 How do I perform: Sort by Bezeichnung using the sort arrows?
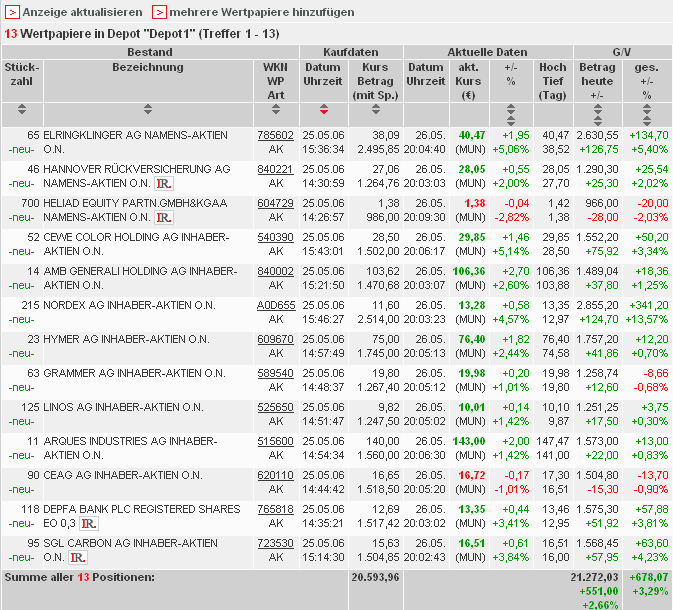148,109
